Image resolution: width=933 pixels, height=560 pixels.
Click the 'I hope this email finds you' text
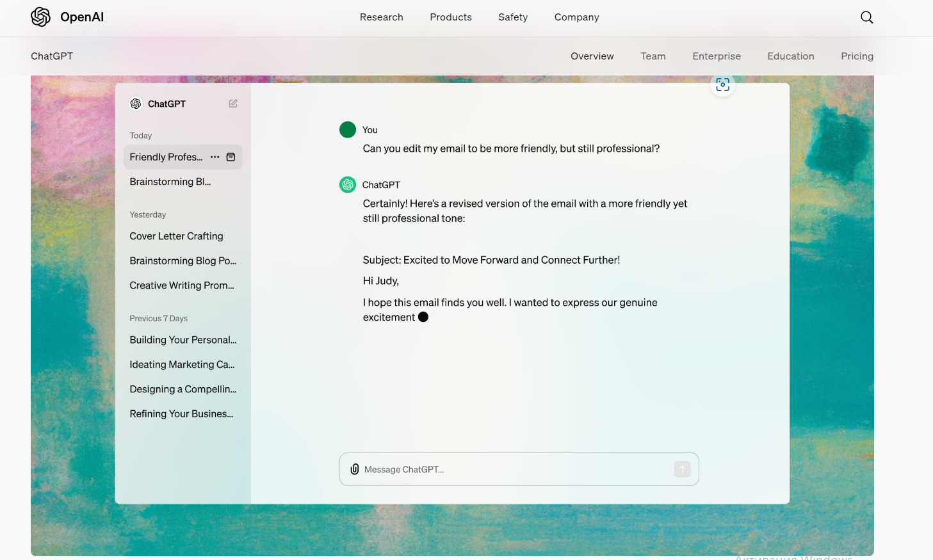tap(510, 310)
